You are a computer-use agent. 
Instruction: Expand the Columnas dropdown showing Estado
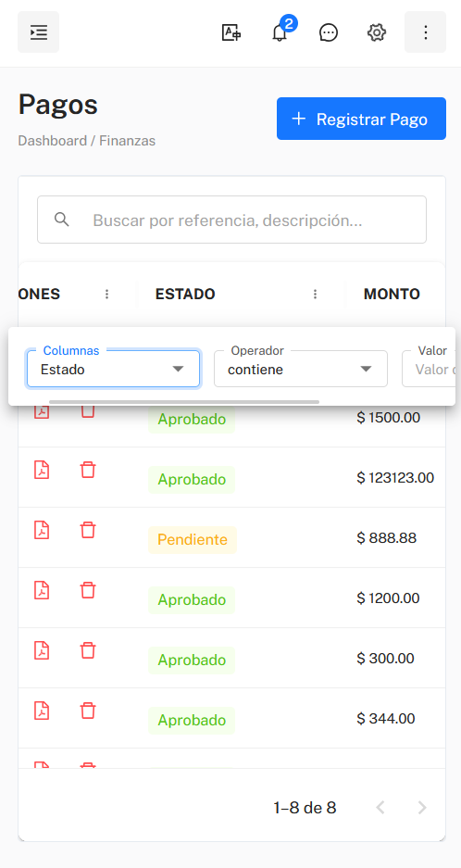tap(113, 369)
